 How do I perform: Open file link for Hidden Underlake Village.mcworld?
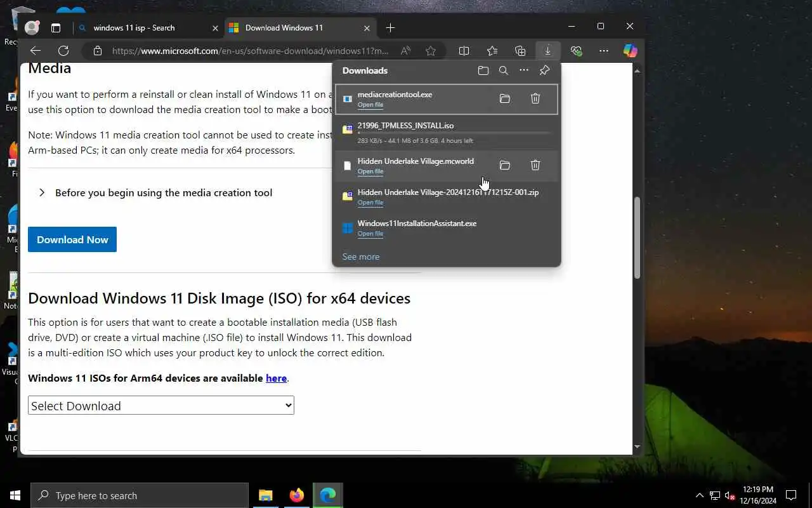(x=370, y=171)
